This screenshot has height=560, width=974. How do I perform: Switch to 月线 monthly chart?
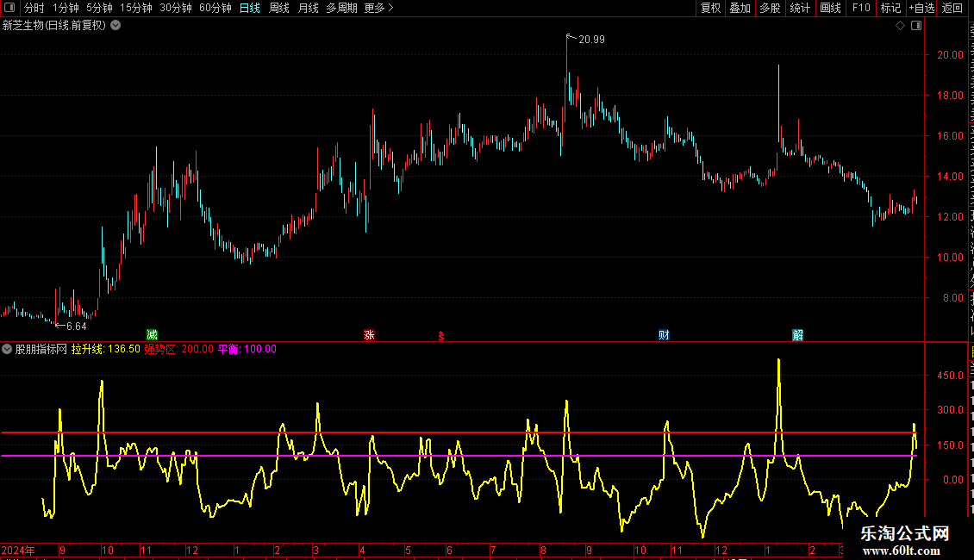tap(308, 8)
